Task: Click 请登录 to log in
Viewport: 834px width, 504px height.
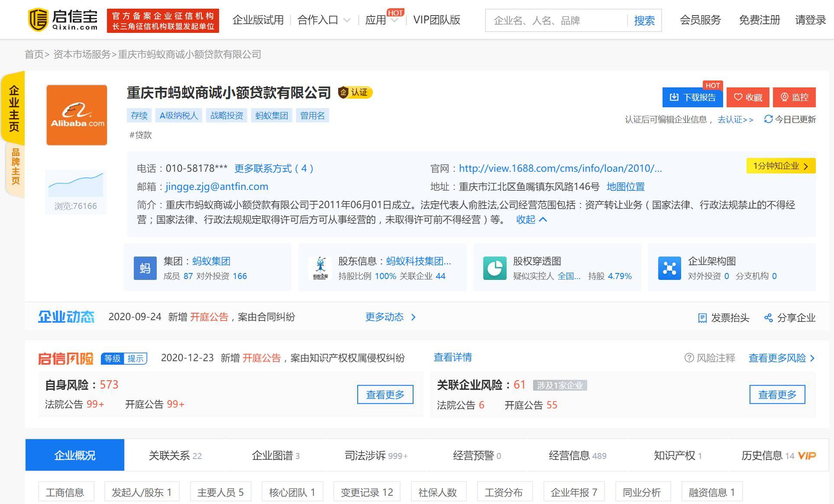Action: coord(811,20)
